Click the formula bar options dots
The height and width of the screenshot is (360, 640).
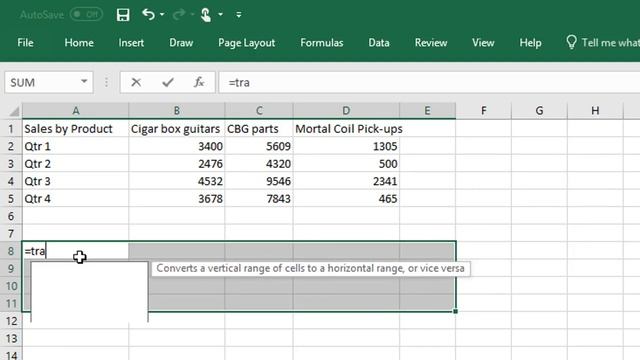tap(107, 82)
